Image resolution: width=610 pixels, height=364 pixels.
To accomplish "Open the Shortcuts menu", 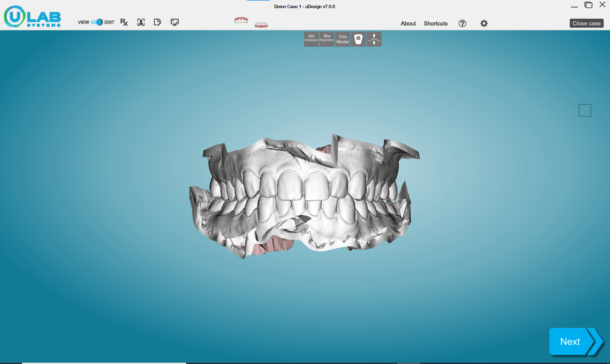I will pyautogui.click(x=436, y=24).
